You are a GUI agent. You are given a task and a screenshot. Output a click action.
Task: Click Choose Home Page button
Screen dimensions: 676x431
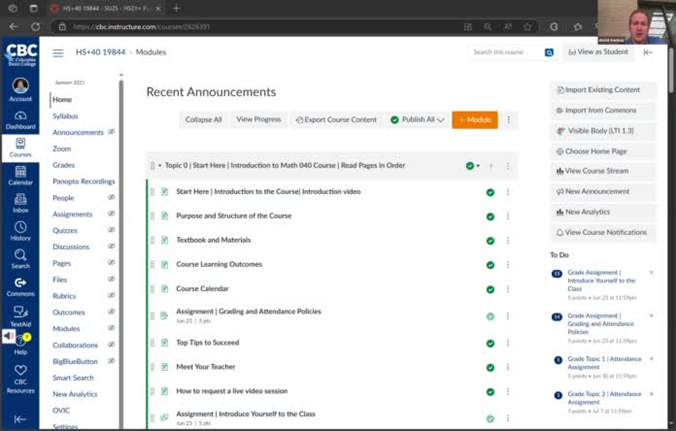tap(603, 151)
